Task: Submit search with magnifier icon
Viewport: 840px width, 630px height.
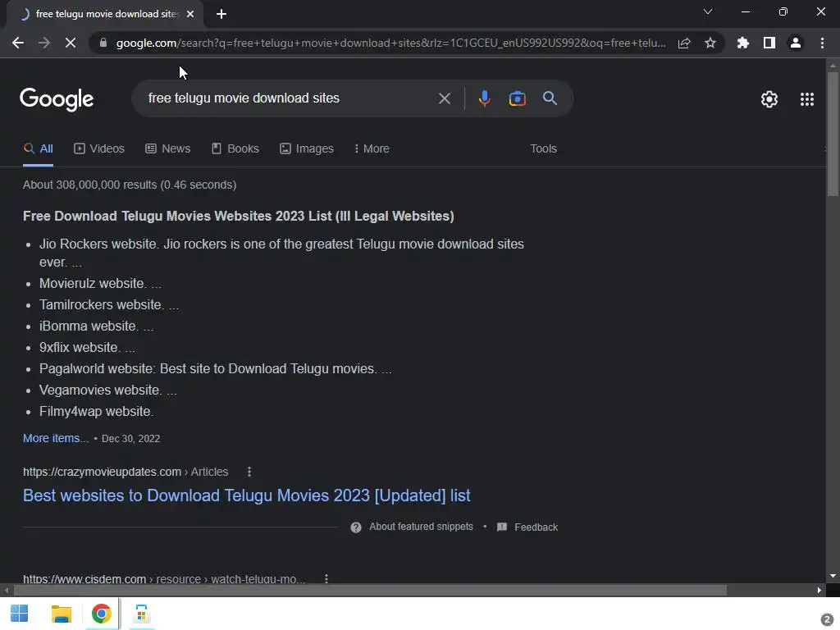Action: click(x=550, y=98)
